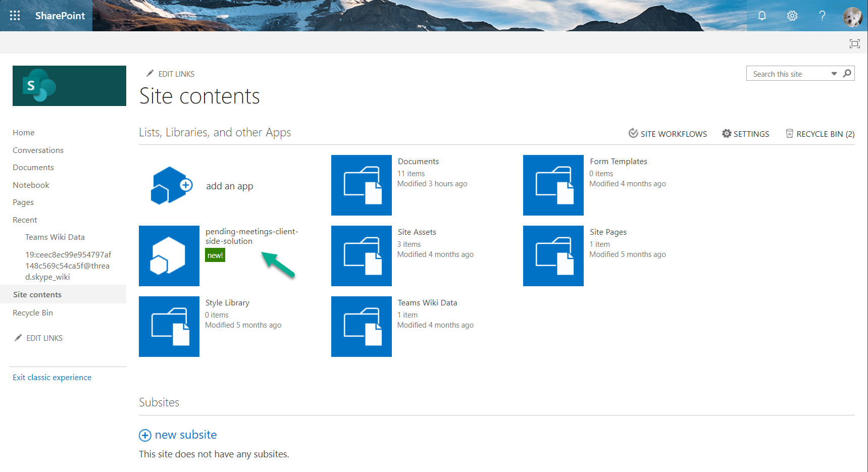
Task: Click the add an app link
Action: pos(230,186)
